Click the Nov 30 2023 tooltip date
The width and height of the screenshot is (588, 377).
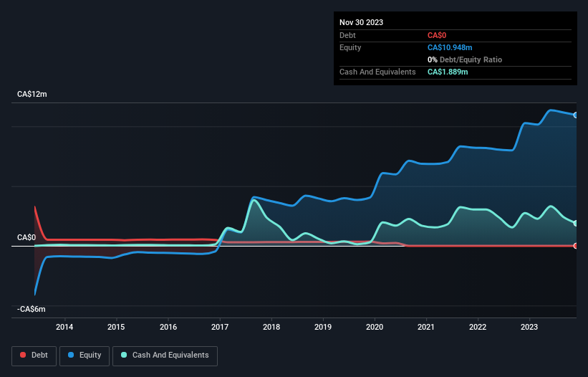point(361,22)
